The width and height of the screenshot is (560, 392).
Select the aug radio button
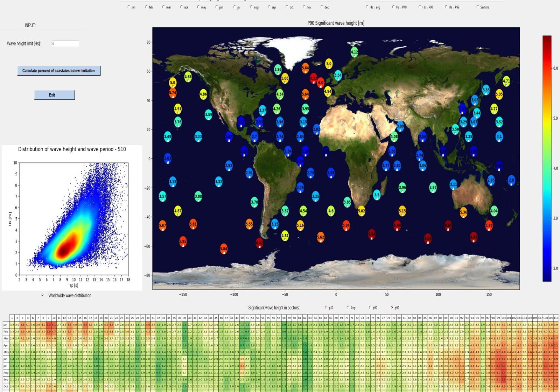point(251,7)
